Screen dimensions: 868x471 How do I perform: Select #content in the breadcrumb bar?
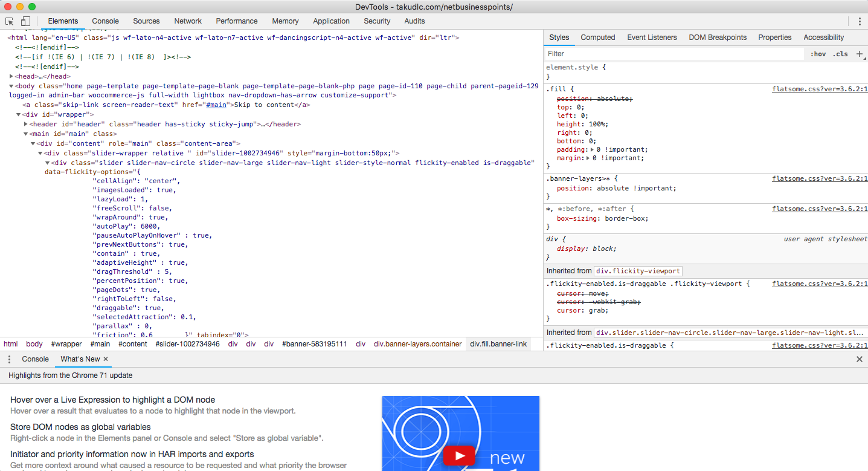click(x=133, y=344)
